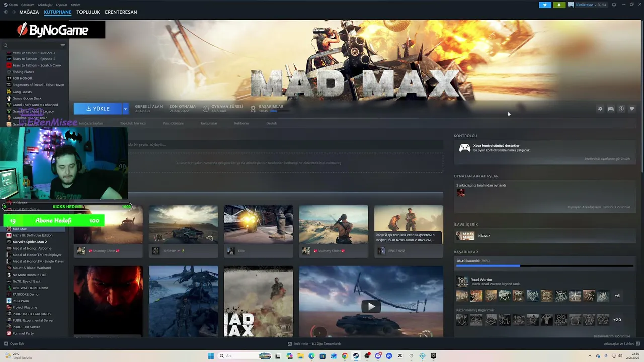This screenshot has height=362, width=644.
Task: Click the Başarımlar trophy icon in header
Action: click(253, 109)
